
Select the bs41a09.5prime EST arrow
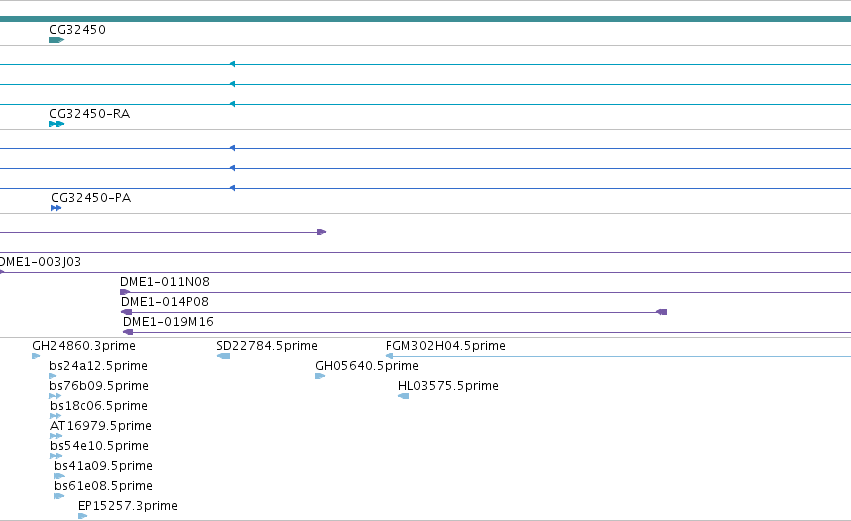coord(59,476)
